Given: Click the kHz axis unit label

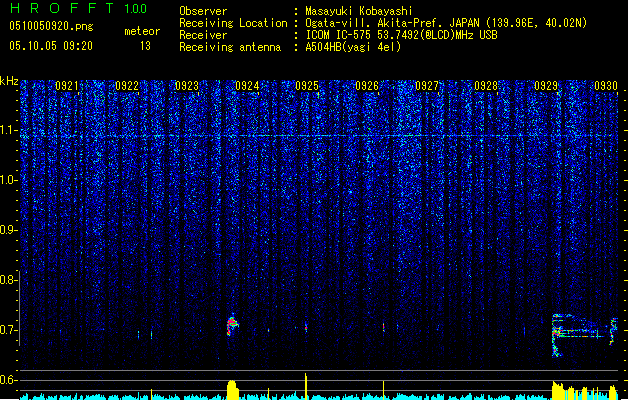Looking at the screenshot, I should [9, 81].
